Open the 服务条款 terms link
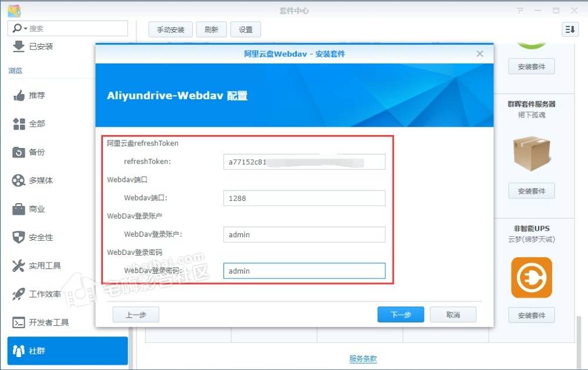The image size is (588, 370). [363, 358]
